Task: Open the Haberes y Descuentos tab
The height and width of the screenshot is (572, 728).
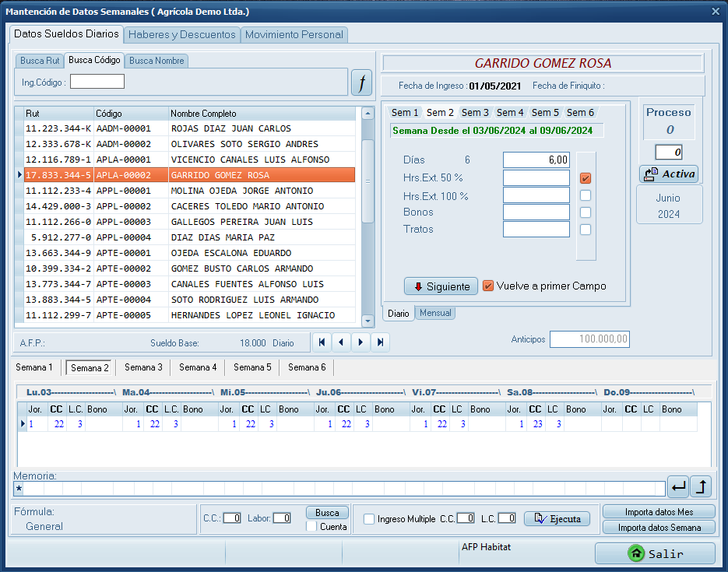Action: 182,35
